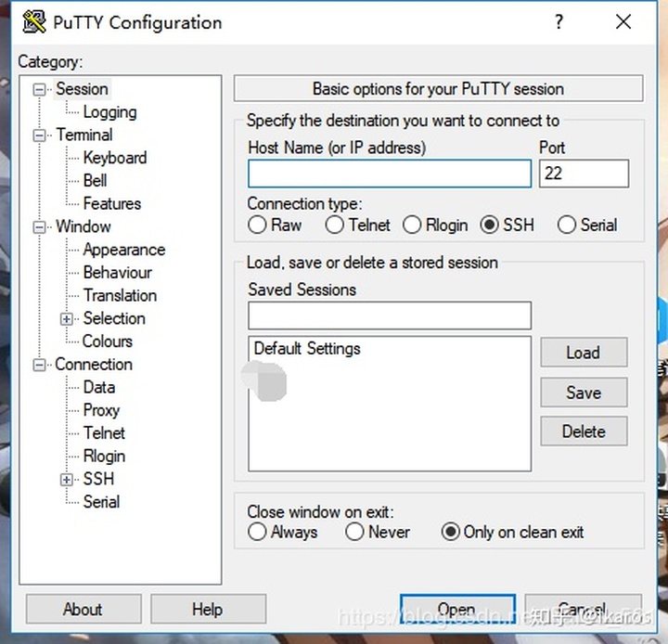Close the PuTTY Configuration dialog
This screenshot has width=668, height=644.
point(623,21)
